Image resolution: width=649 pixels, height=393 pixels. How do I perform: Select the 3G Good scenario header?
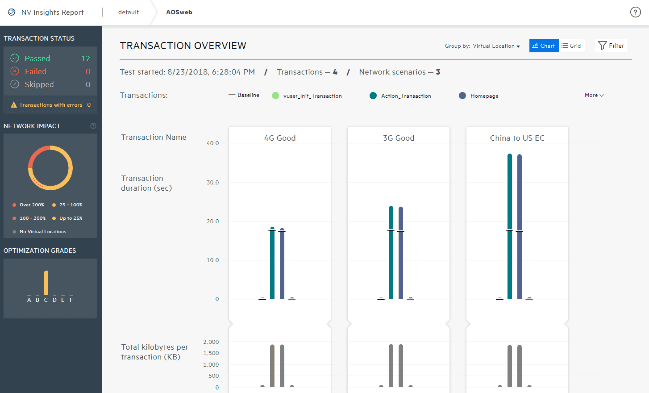pos(398,138)
